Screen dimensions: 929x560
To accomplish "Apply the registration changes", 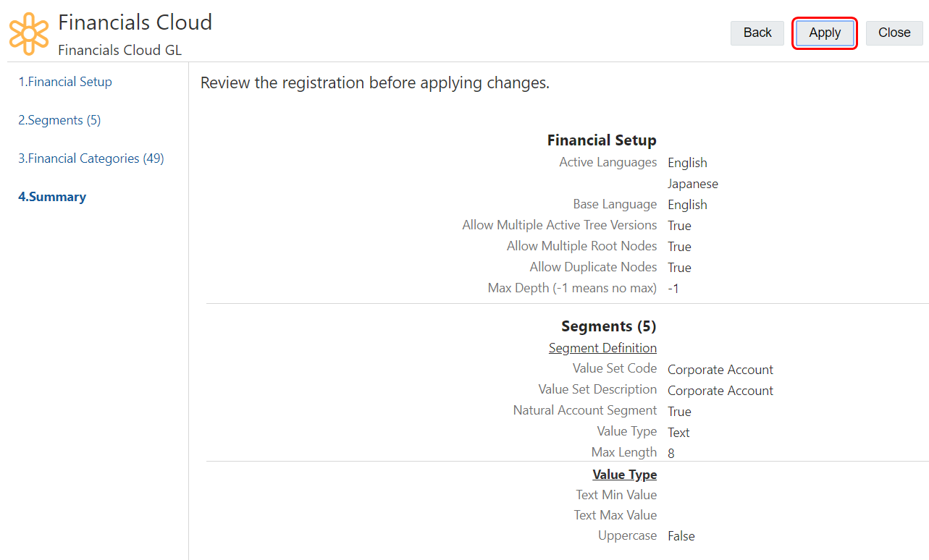I will (825, 33).
